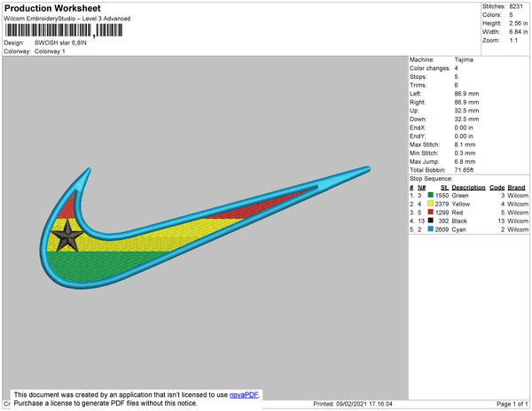
Task: Click the EndY value 0.00 in
Action: pyautogui.click(x=464, y=136)
